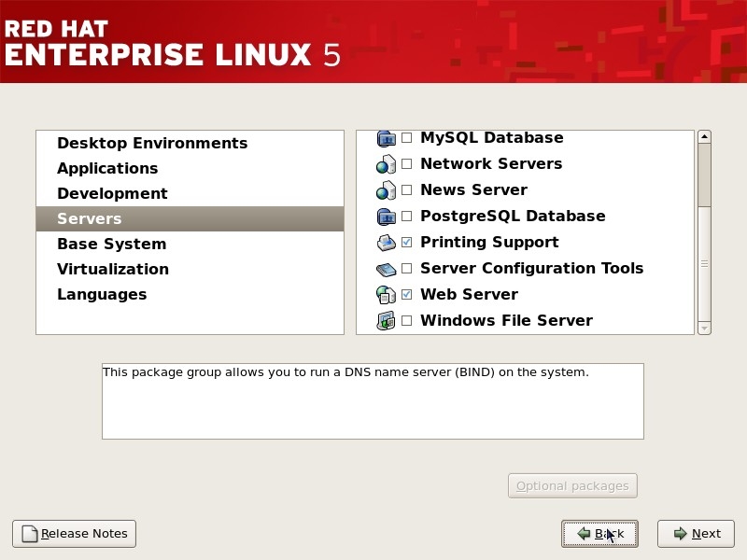
Task: Click the Windows File Server icon
Action: (386, 321)
